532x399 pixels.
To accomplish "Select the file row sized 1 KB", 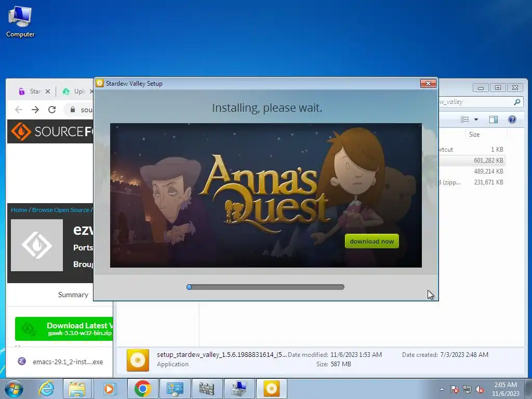I will click(472, 149).
